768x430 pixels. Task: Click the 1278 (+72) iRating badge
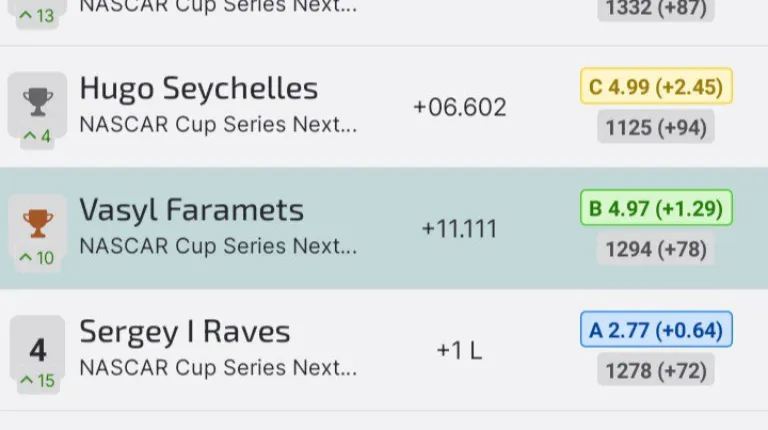pos(656,370)
